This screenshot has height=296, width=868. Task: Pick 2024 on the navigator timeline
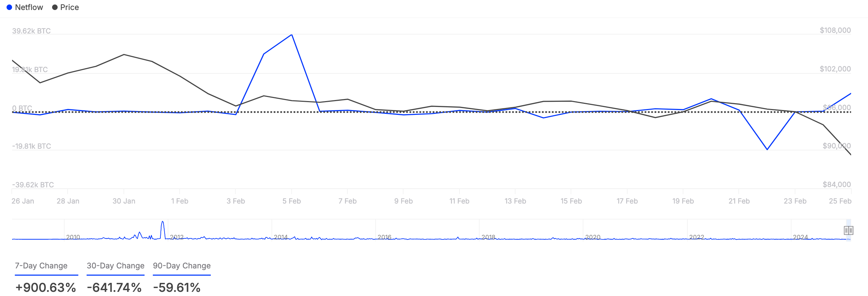(800, 237)
